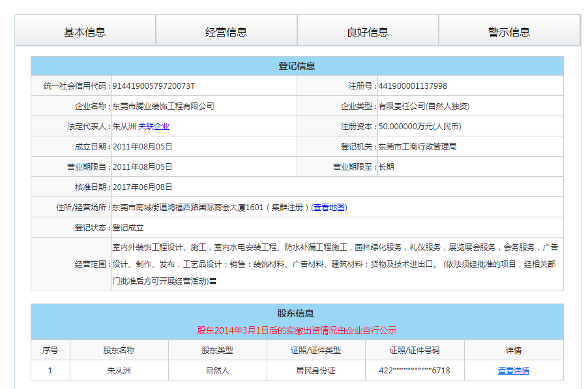Click the 经营范围 description text
Image resolution: width=588 pixels, height=389 pixels.
tap(335, 264)
